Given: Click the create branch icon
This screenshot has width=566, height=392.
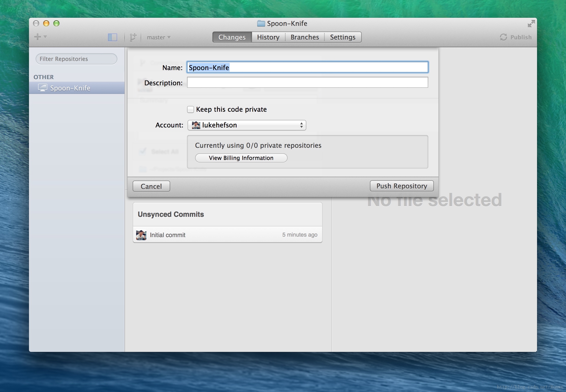Looking at the screenshot, I should (133, 37).
